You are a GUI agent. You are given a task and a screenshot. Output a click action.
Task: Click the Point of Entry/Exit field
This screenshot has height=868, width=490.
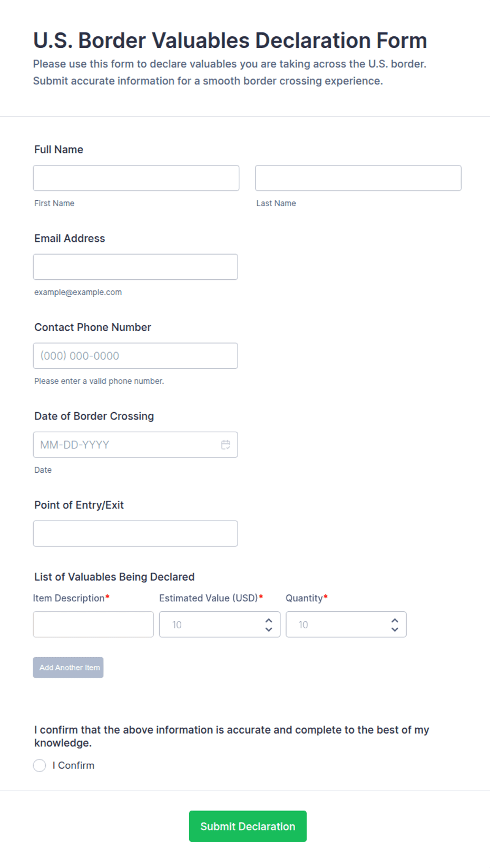point(135,533)
